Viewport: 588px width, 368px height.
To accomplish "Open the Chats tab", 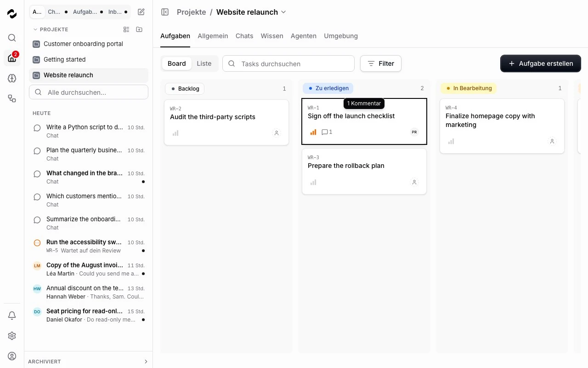I will [244, 36].
